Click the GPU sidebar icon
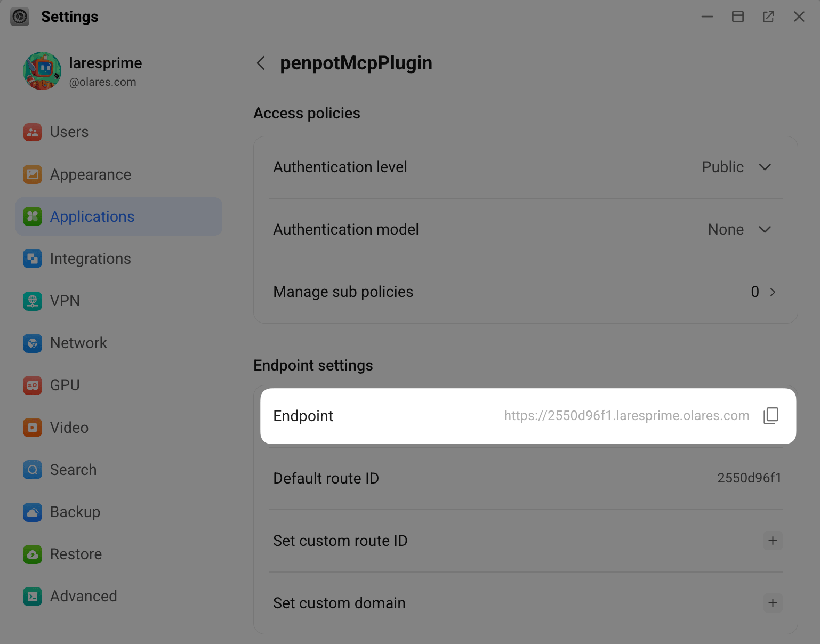 click(x=33, y=385)
